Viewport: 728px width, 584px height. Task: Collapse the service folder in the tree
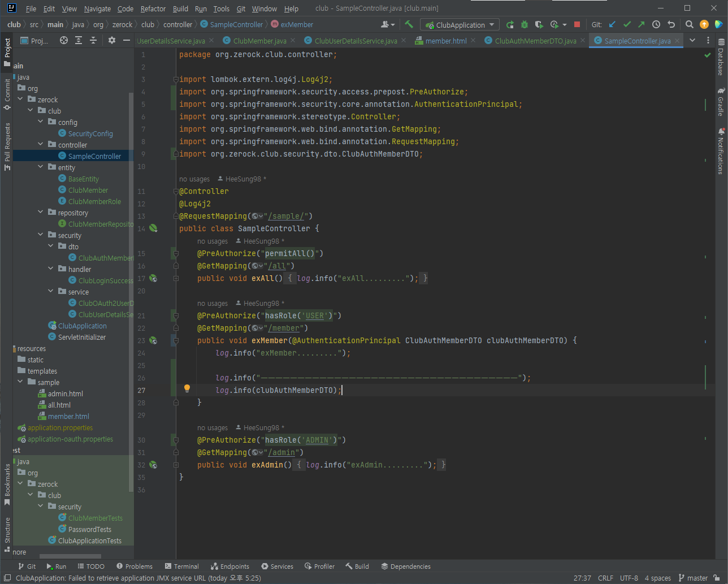click(x=51, y=291)
